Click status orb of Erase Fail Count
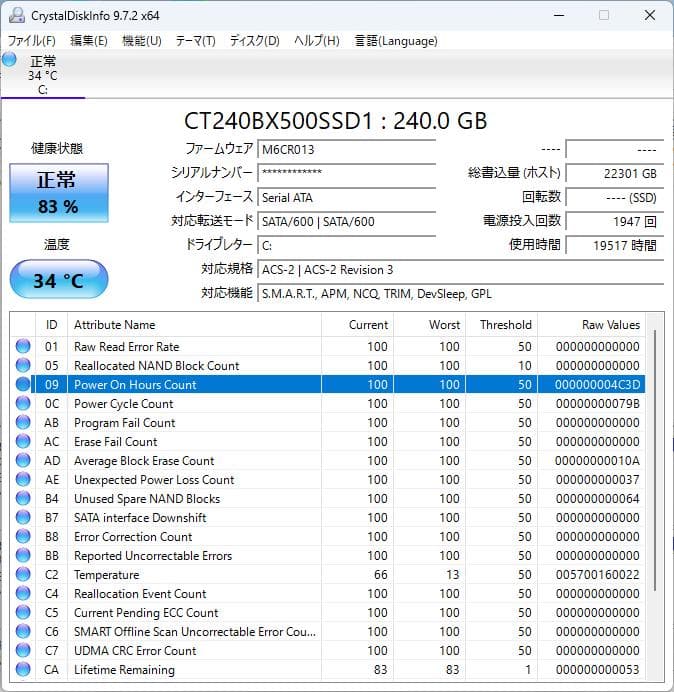Image resolution: width=674 pixels, height=692 pixels. (x=23, y=441)
